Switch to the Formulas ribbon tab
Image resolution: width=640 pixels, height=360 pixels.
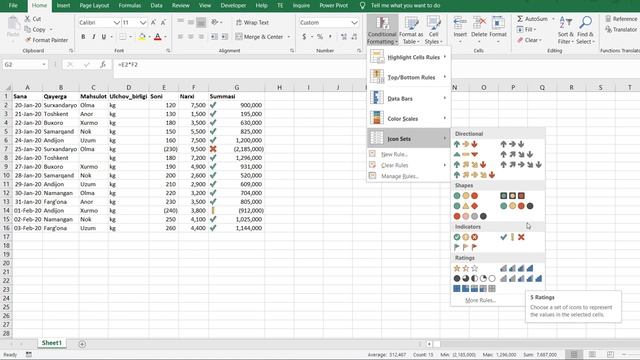pos(129,5)
